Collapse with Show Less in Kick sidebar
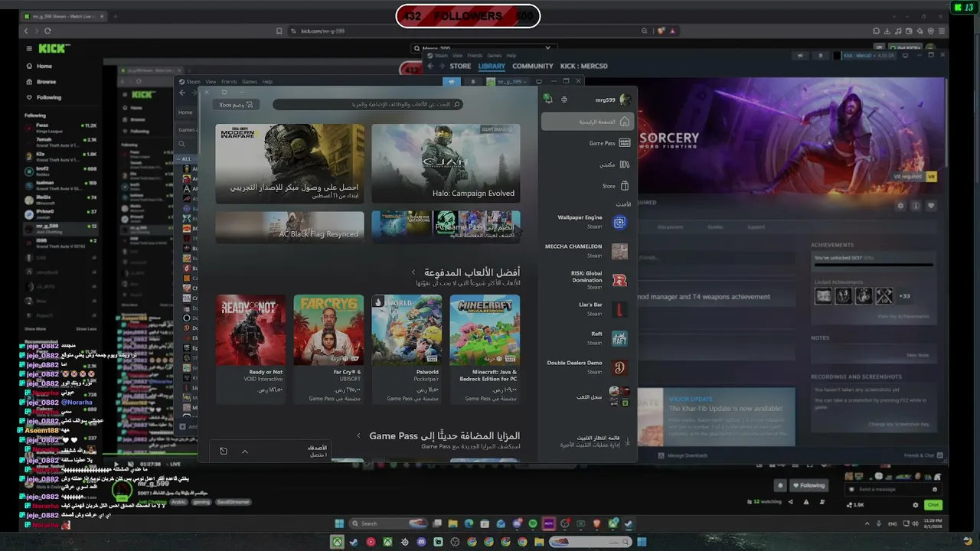The width and height of the screenshot is (980, 551). 87,328
